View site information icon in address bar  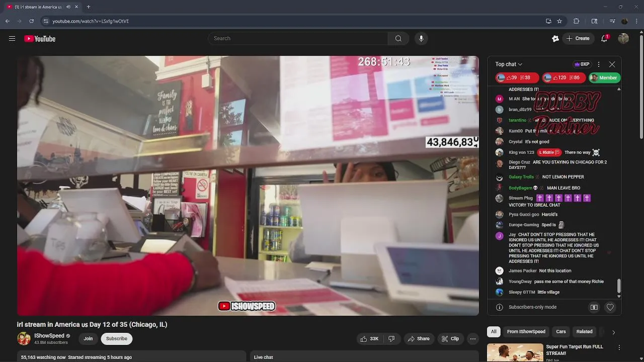click(46, 21)
